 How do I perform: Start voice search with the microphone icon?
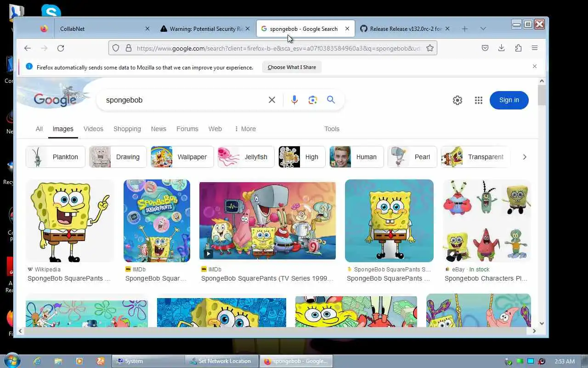(x=294, y=100)
